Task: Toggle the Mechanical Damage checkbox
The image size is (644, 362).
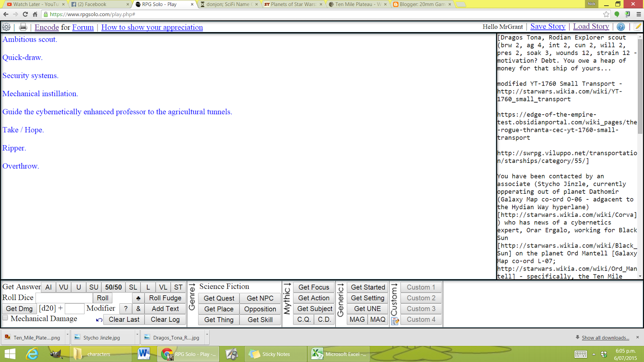Action: 5,318
